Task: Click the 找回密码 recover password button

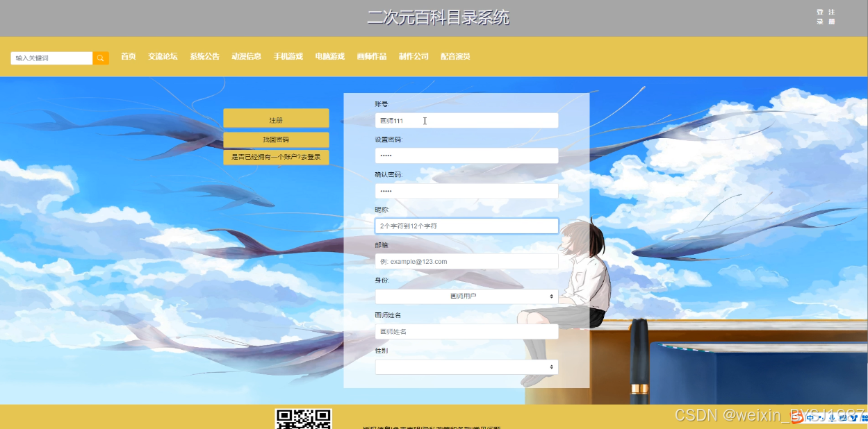Action: [x=276, y=140]
